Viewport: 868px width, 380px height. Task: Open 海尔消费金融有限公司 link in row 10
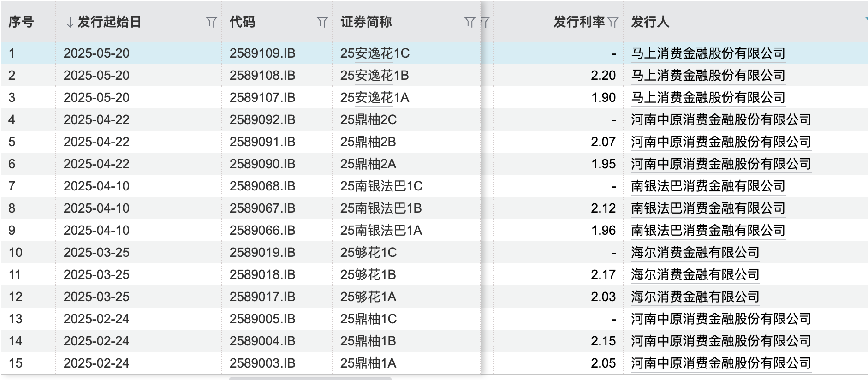click(x=695, y=252)
